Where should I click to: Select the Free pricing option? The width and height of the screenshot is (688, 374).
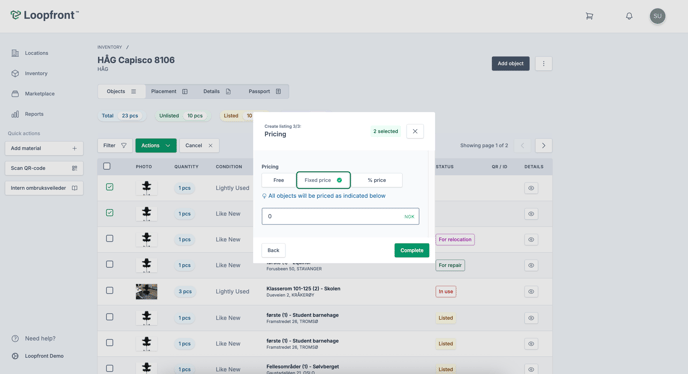279,180
